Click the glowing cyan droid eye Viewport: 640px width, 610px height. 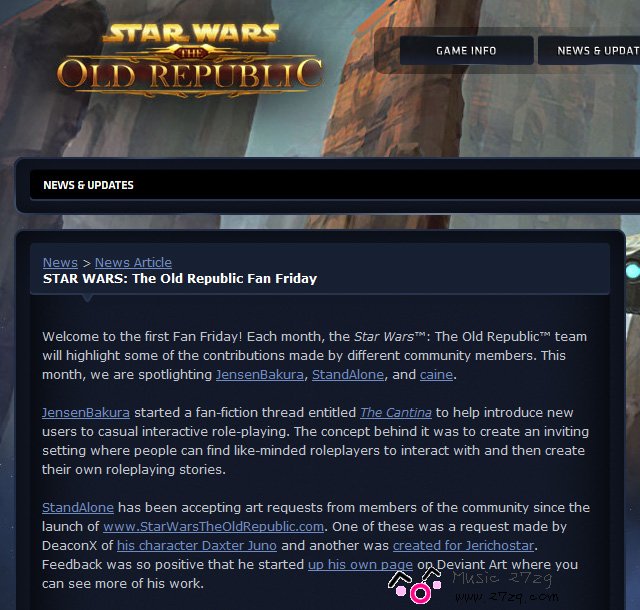tap(633, 271)
